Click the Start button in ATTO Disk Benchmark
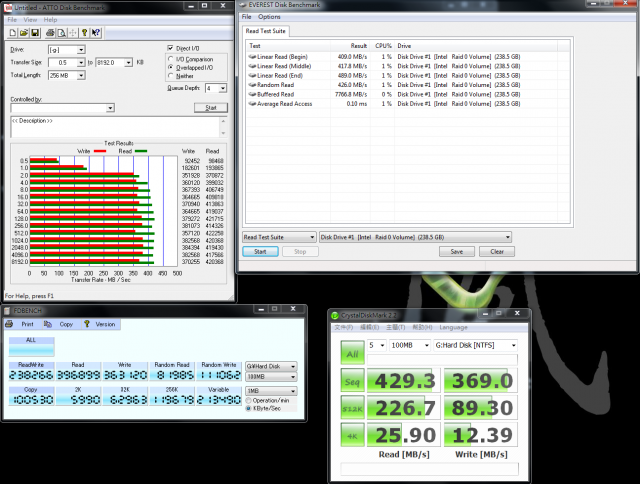640x484 pixels. click(x=211, y=108)
